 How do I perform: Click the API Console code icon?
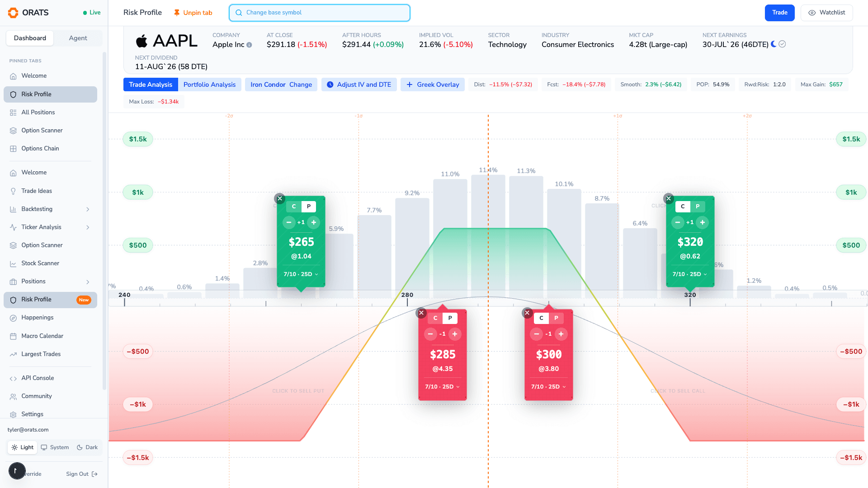pos(13,378)
